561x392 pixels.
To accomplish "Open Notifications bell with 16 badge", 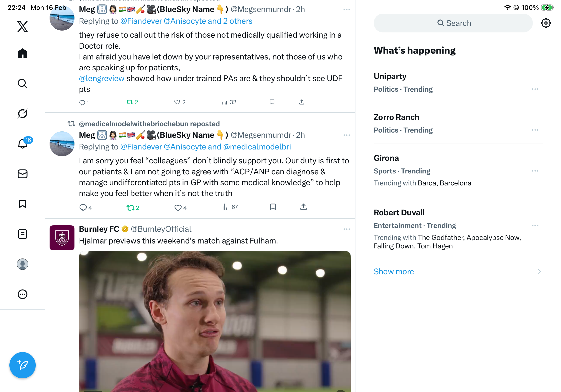I will tap(23, 143).
